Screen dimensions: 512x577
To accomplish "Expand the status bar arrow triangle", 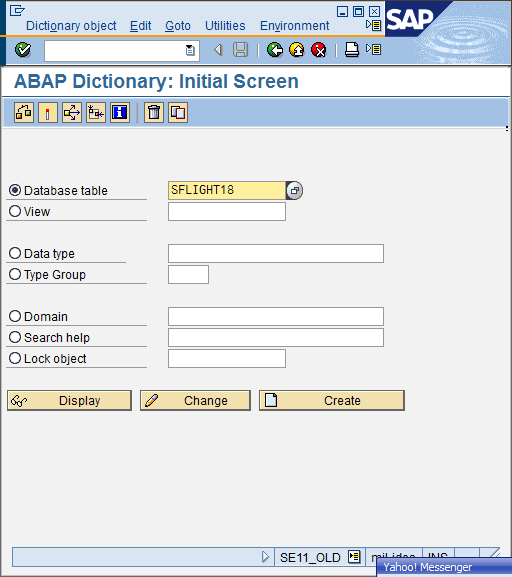I will (x=265, y=557).
